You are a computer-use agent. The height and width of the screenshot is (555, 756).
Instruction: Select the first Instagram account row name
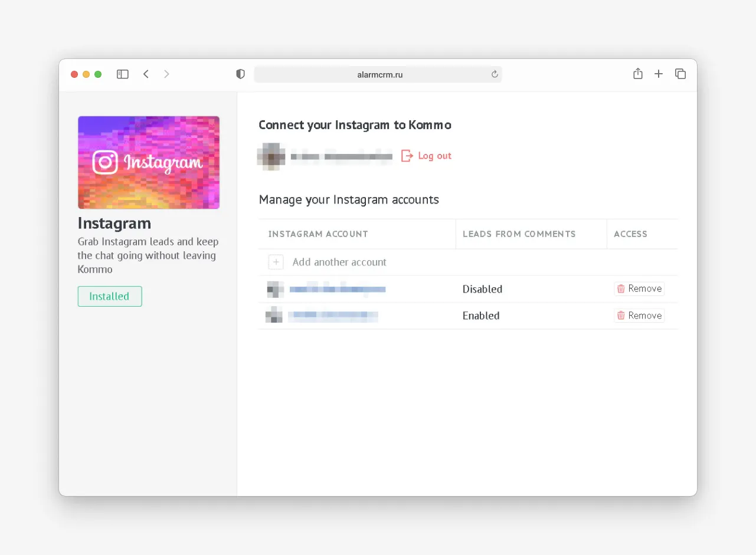[x=337, y=289]
